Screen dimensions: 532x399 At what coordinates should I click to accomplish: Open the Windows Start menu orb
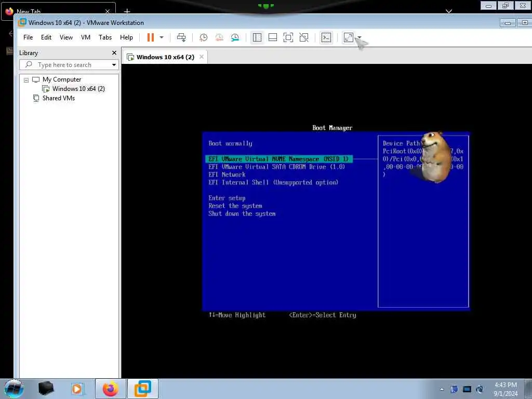pyautogui.click(x=14, y=389)
